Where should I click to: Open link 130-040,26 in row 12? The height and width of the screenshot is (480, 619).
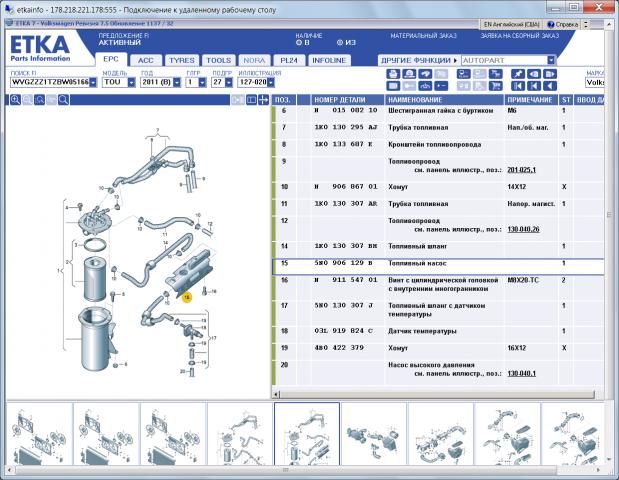click(x=523, y=229)
